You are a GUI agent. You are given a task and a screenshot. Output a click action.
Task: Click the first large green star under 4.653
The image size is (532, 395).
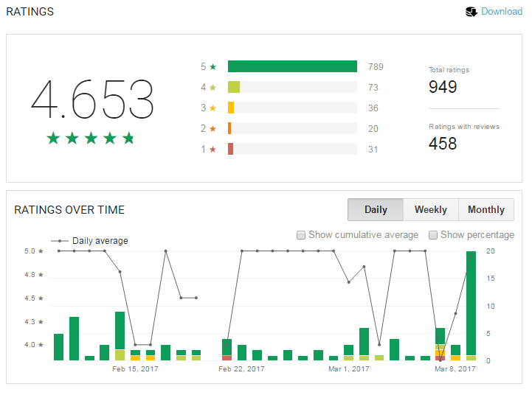click(x=53, y=138)
